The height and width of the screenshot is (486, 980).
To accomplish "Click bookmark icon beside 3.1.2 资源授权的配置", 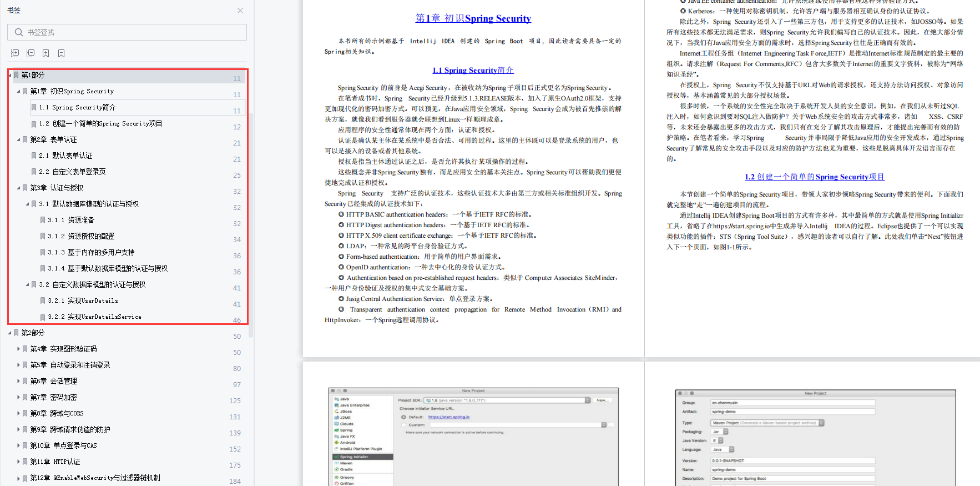I will click(43, 237).
